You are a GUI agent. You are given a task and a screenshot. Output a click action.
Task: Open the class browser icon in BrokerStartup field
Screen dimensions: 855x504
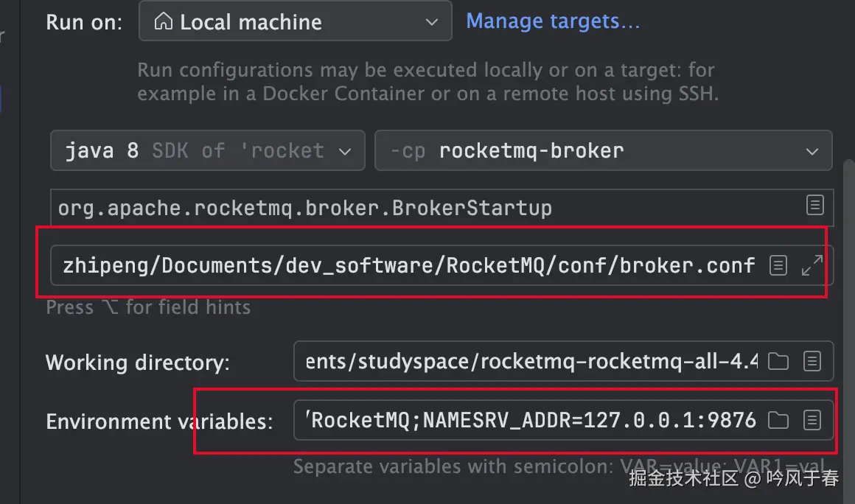click(814, 206)
